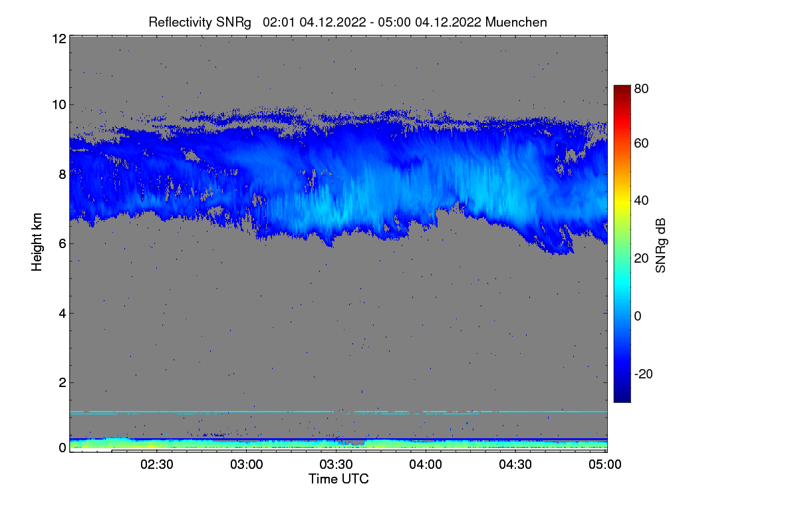This screenshot has height=532, width=798.
Task: Click the 'Muenchen' station name in title
Action: click(516, 22)
